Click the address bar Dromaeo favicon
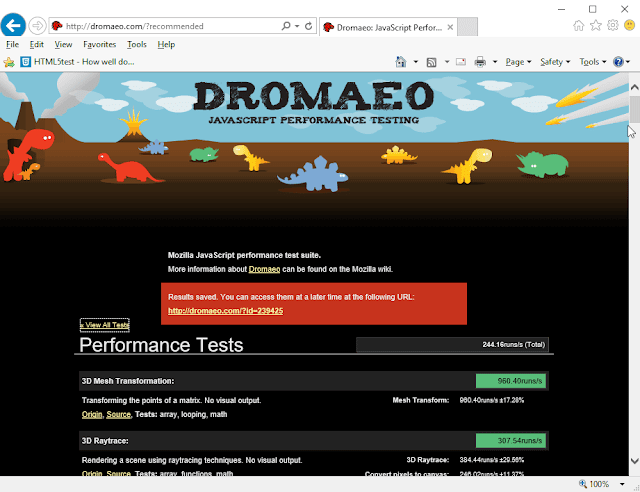640x492 pixels. (x=57, y=26)
